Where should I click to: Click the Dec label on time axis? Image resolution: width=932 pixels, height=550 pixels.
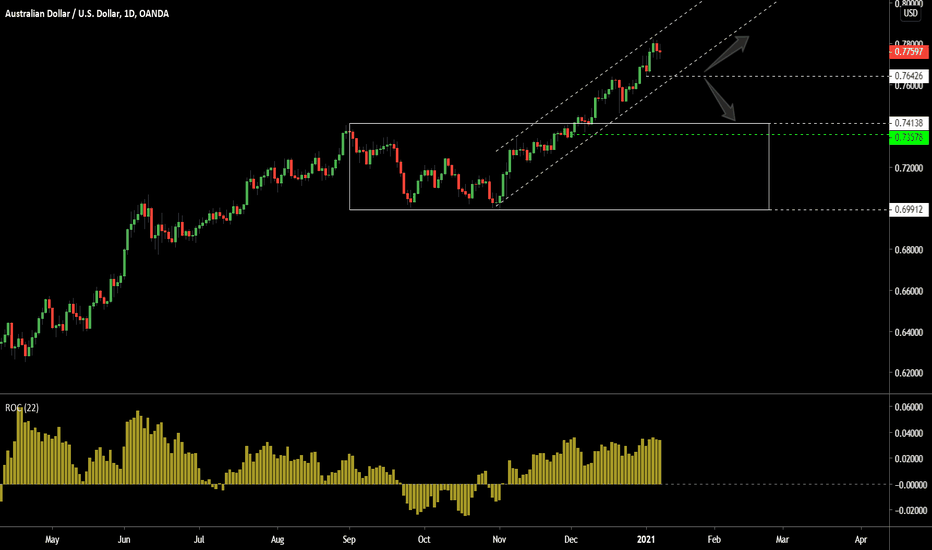coord(571,540)
